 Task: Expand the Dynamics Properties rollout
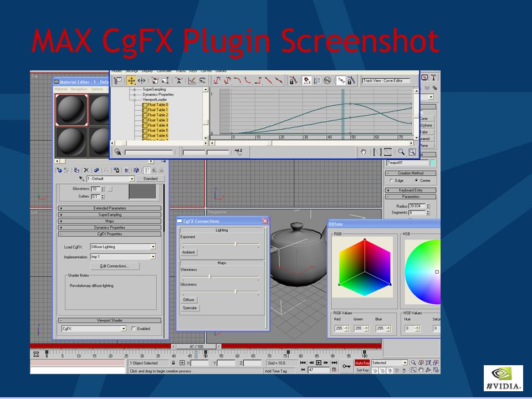click(x=109, y=227)
